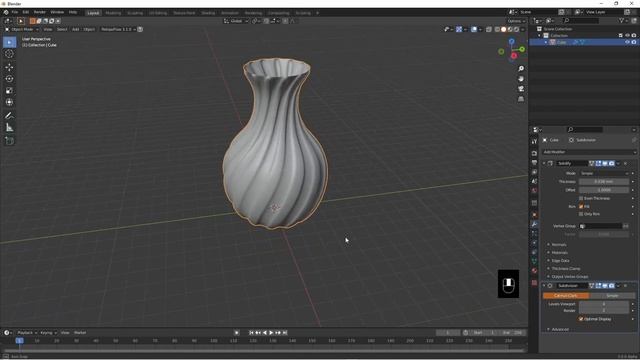The width and height of the screenshot is (640, 360).
Task: Play the animation in the timeline
Action: pos(271,333)
